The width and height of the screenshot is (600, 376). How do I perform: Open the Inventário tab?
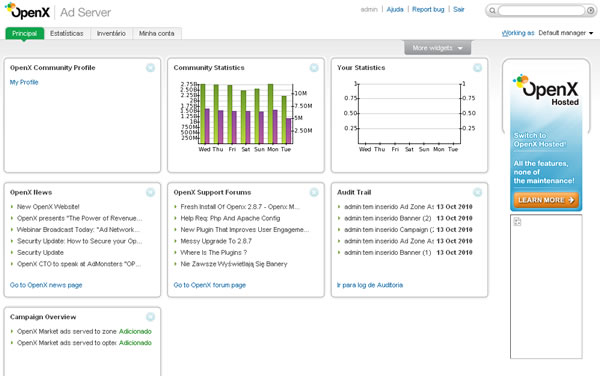point(111,33)
